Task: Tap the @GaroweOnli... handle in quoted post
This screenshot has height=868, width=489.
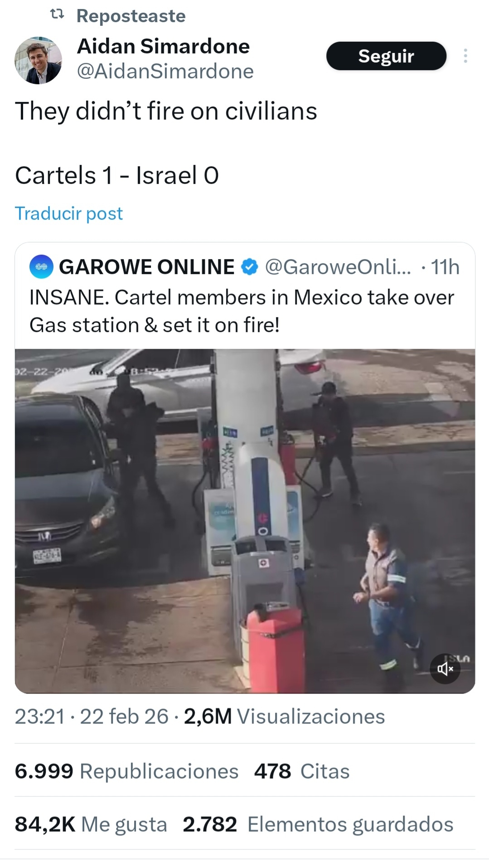Action: 338,267
